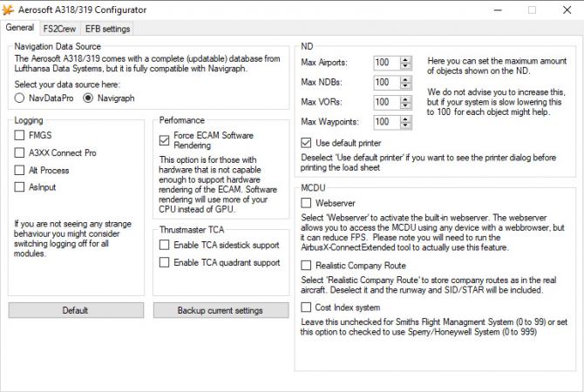This screenshot has width=584, height=392.
Task: Decrease Max Waypoints with down arrow
Action: point(405,125)
